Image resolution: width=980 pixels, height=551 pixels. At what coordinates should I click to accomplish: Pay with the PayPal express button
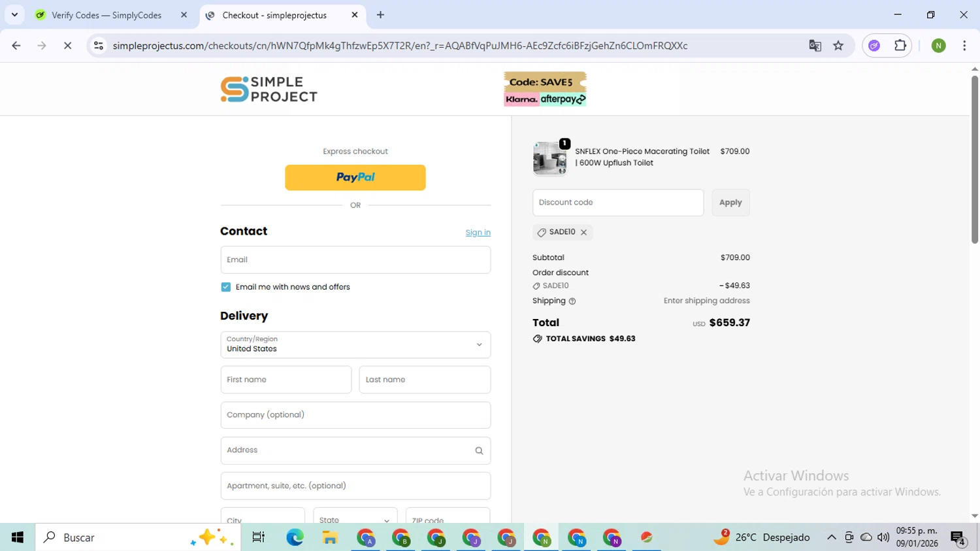355,177
